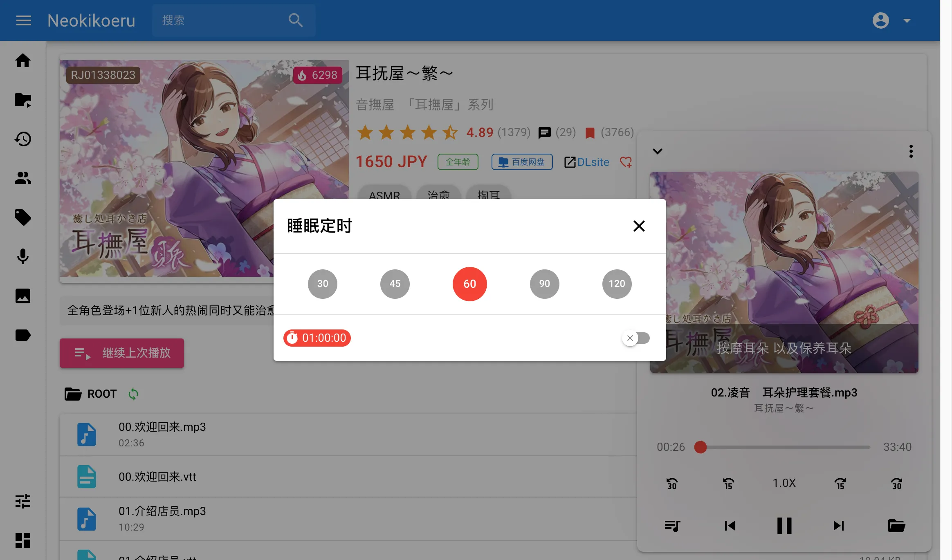The height and width of the screenshot is (560, 952).
Task: Expand the user account dropdown arrow
Action: tap(907, 20)
